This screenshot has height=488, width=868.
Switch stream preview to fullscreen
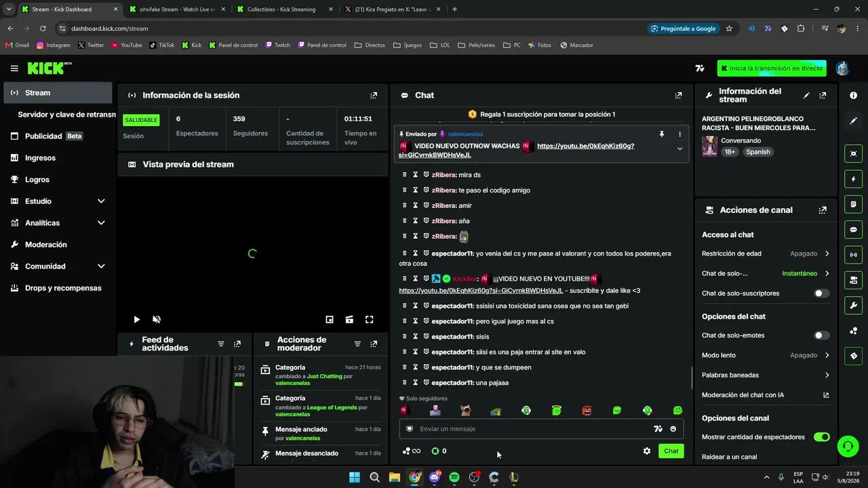point(370,319)
